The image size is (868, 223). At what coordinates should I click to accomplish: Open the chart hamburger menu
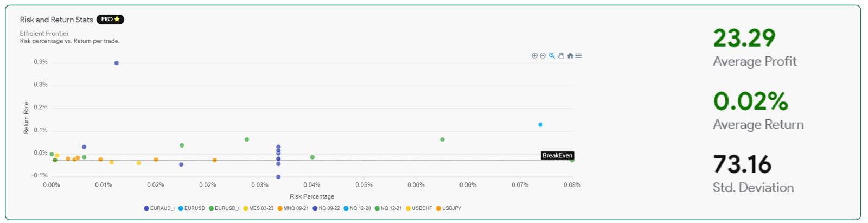click(x=579, y=56)
